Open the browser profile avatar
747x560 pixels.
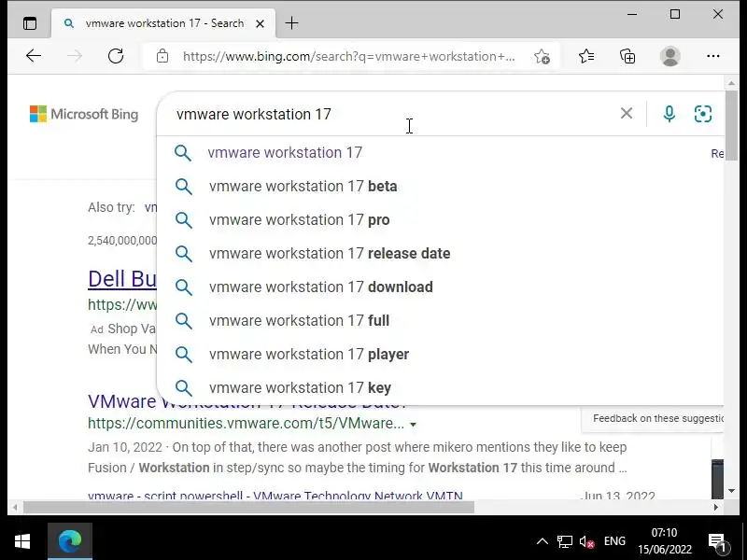pyautogui.click(x=669, y=56)
